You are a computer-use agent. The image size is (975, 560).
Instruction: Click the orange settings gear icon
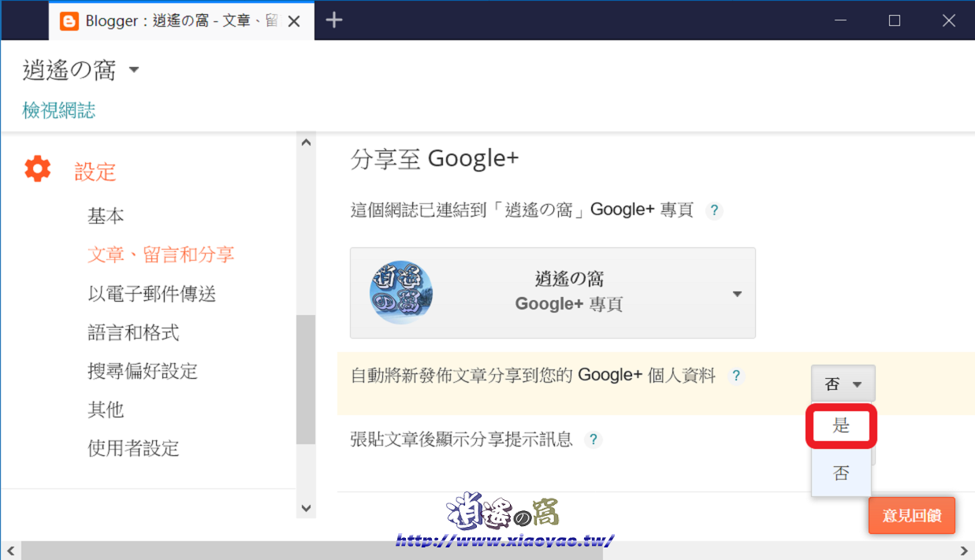coord(38,169)
